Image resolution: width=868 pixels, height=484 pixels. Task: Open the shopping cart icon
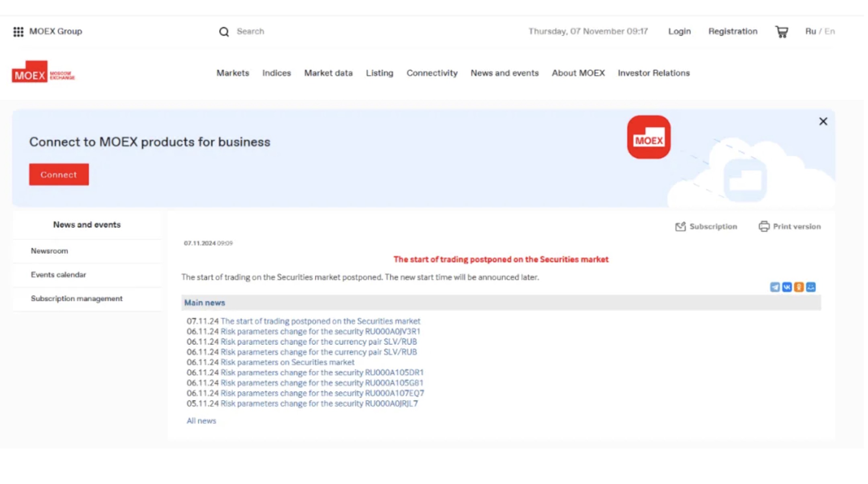(x=782, y=32)
